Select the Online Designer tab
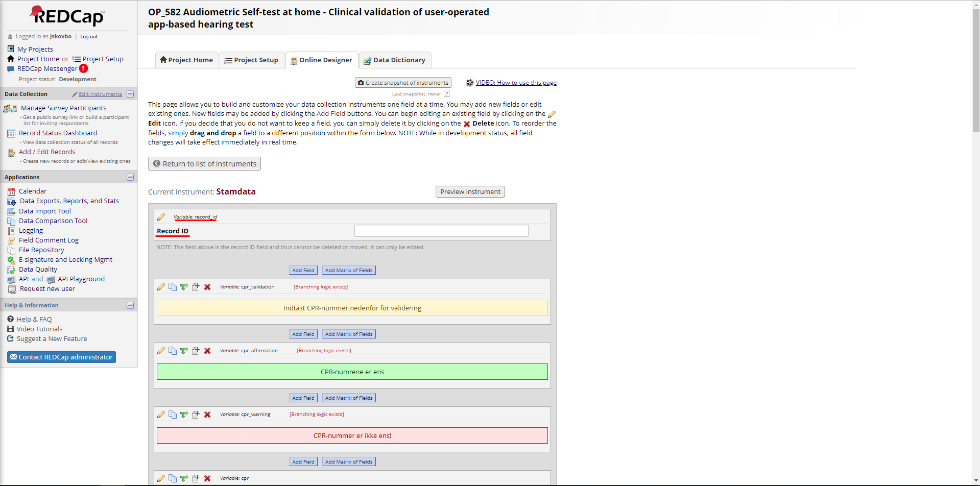 (x=322, y=60)
